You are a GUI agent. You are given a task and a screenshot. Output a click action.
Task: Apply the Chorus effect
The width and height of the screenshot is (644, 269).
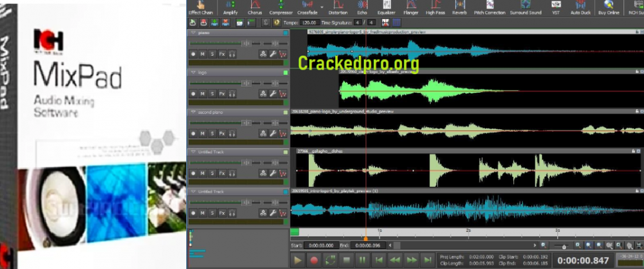(254, 7)
